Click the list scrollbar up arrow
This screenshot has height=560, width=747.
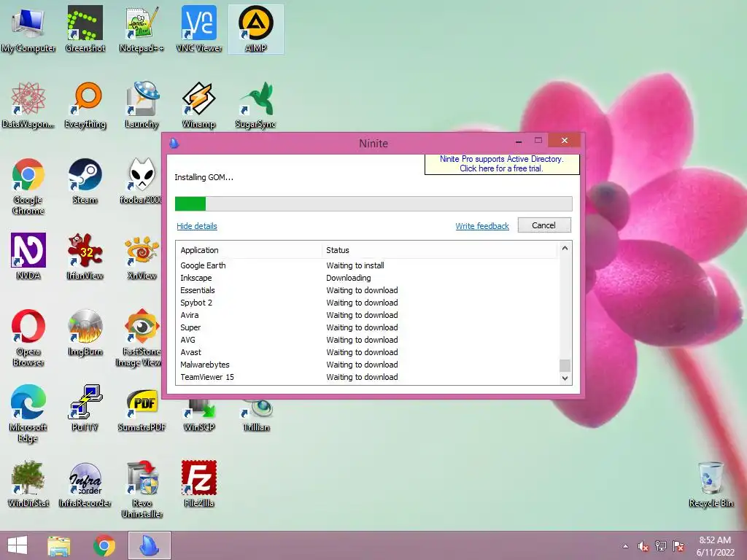[x=565, y=248]
